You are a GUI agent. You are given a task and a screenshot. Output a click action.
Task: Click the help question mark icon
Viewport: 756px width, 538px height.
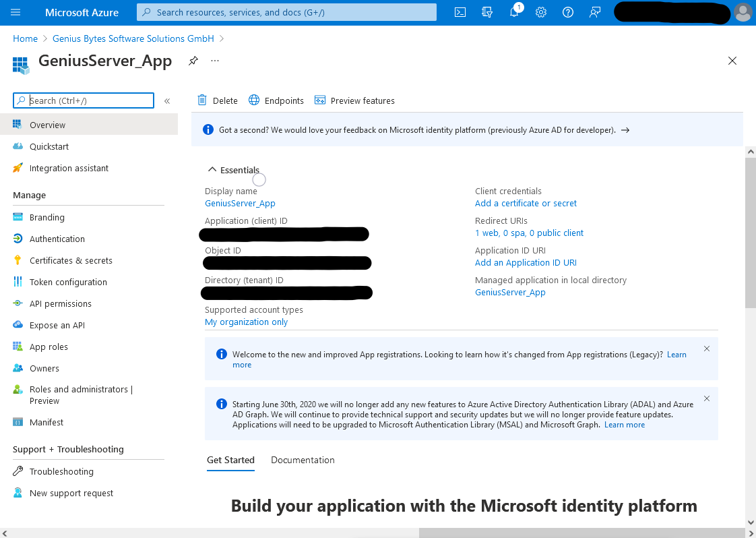coord(568,13)
